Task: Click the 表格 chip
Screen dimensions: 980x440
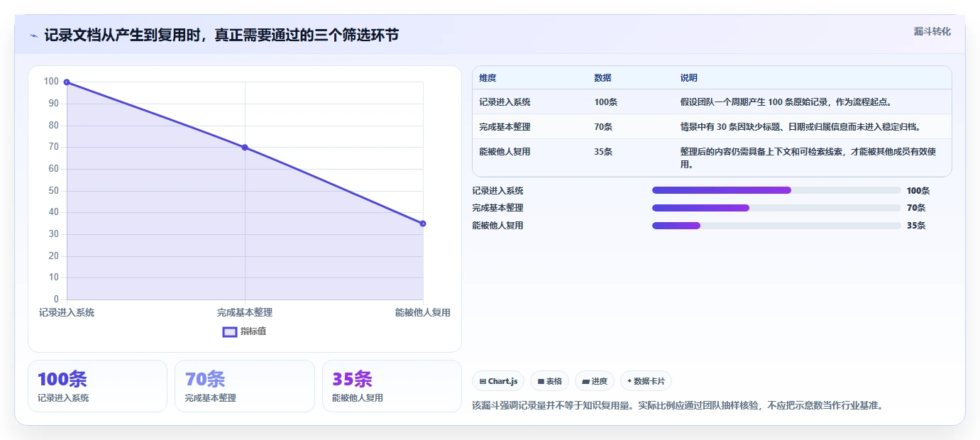Action: 550,381
